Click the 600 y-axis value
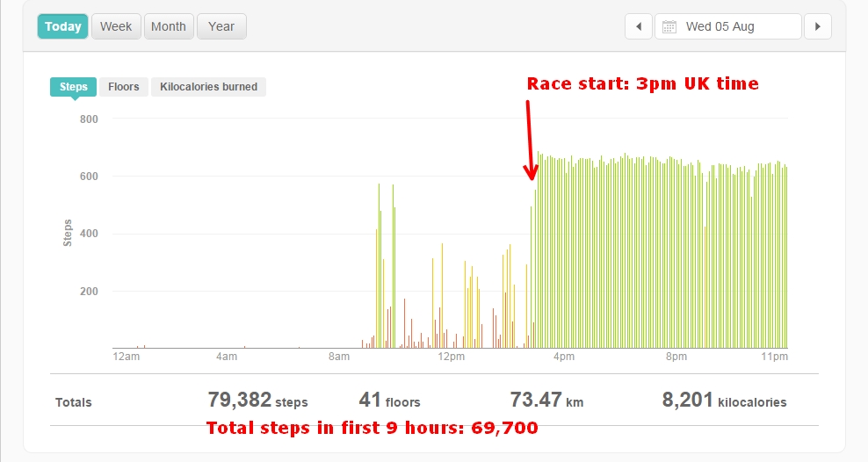This screenshot has height=462, width=868. (x=89, y=177)
